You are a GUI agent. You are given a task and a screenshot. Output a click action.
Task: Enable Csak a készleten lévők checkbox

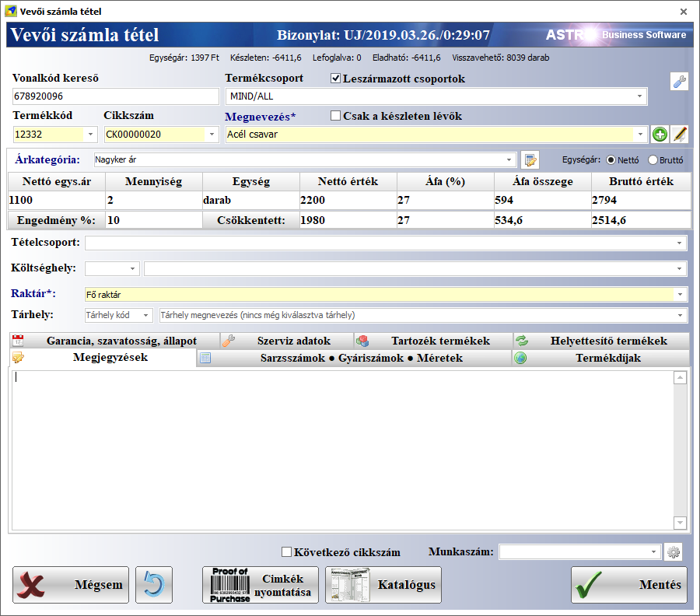point(336,116)
